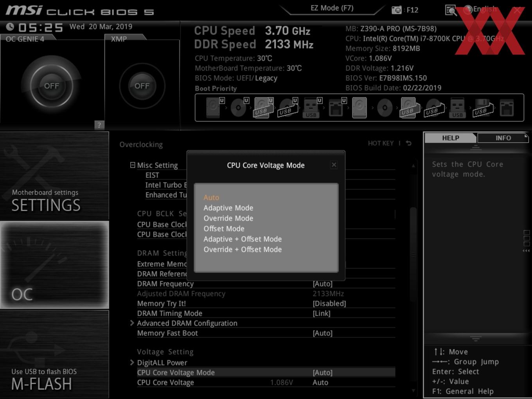Open DRAM Frequency [Auto] value

pyautogui.click(x=323, y=284)
